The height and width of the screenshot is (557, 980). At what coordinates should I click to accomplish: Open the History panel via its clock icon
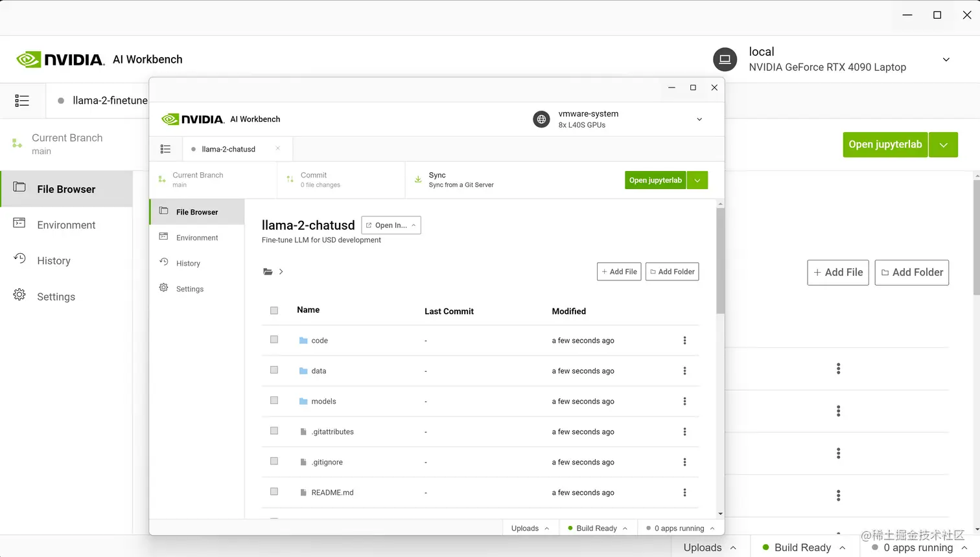(x=163, y=263)
